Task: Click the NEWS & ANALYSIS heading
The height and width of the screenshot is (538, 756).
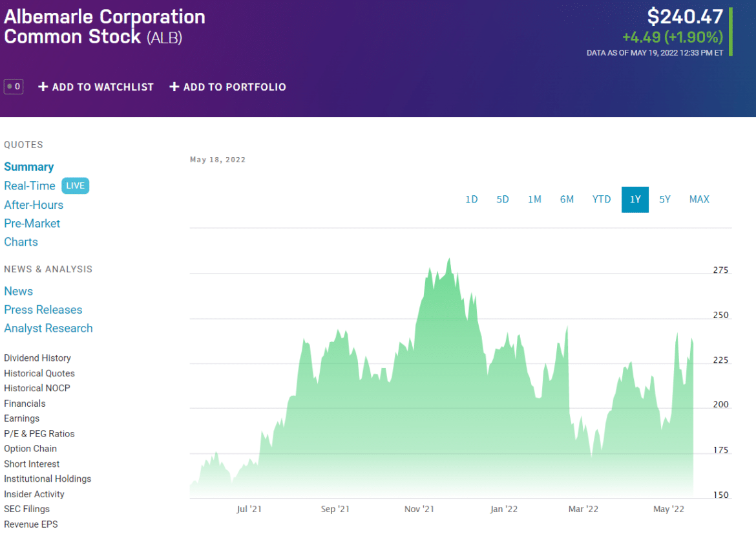Action: click(x=48, y=269)
